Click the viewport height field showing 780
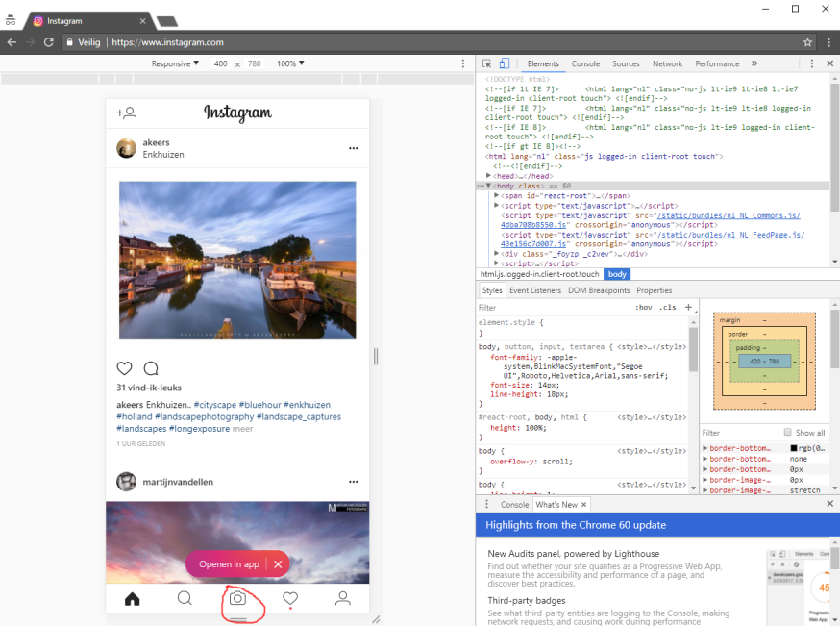Viewport: 840px width, 626px height. (x=255, y=63)
